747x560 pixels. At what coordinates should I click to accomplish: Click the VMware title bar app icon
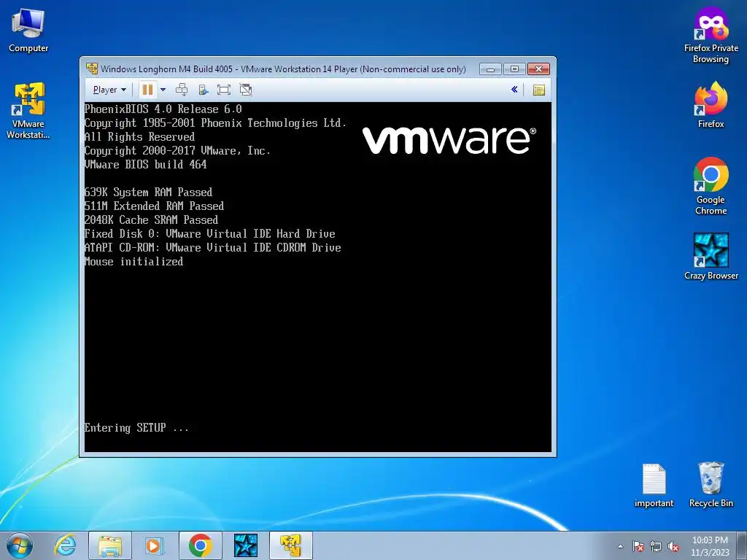(x=91, y=69)
